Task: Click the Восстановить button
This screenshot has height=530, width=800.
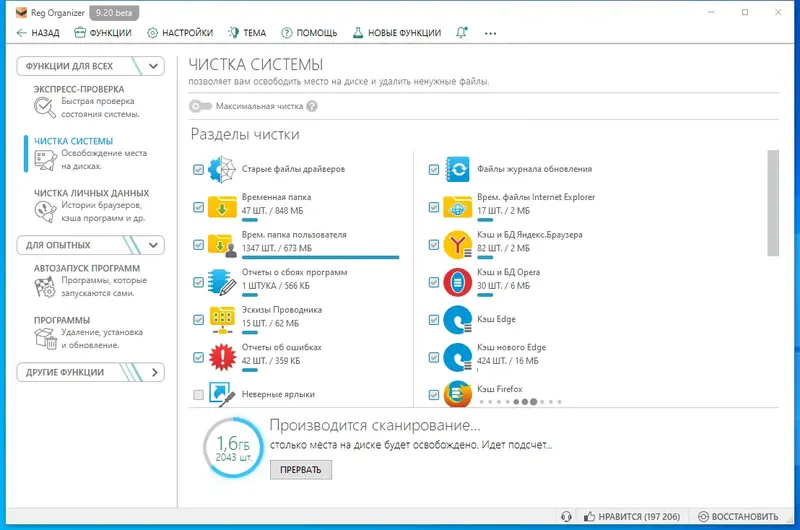Action: tap(738, 516)
